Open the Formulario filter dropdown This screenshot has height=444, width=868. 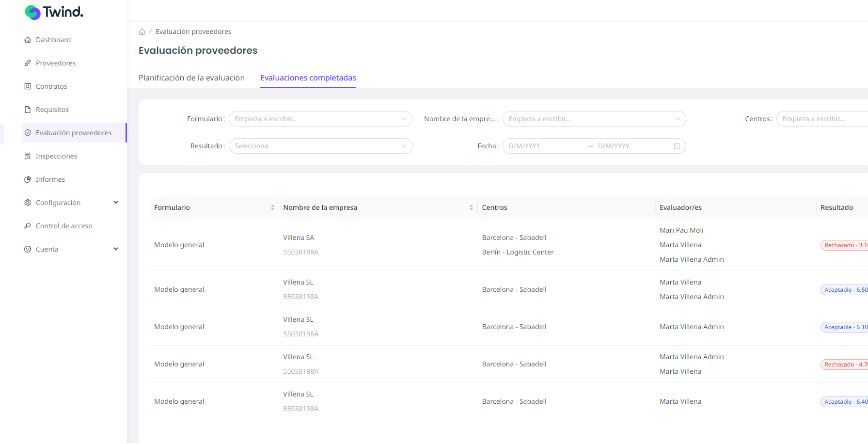coord(320,119)
